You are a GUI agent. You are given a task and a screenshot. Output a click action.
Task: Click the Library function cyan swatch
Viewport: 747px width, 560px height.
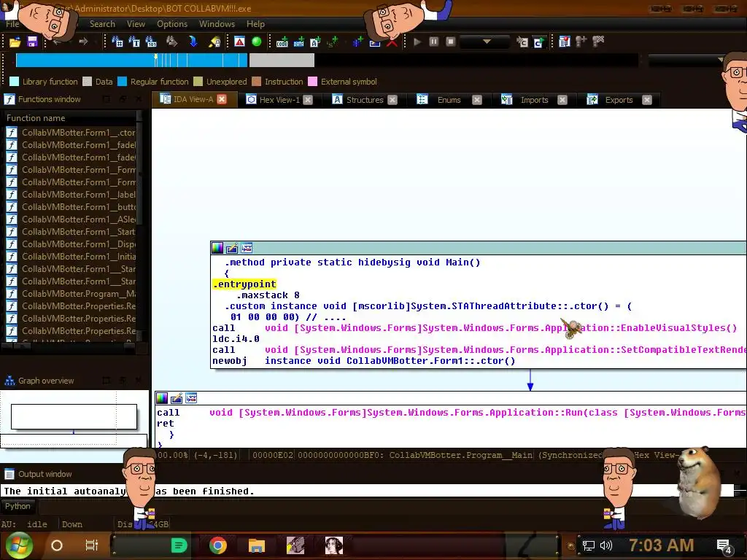[15, 82]
